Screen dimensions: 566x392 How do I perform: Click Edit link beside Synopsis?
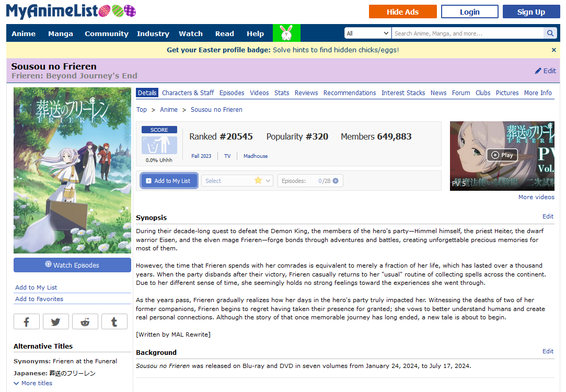pyautogui.click(x=548, y=216)
